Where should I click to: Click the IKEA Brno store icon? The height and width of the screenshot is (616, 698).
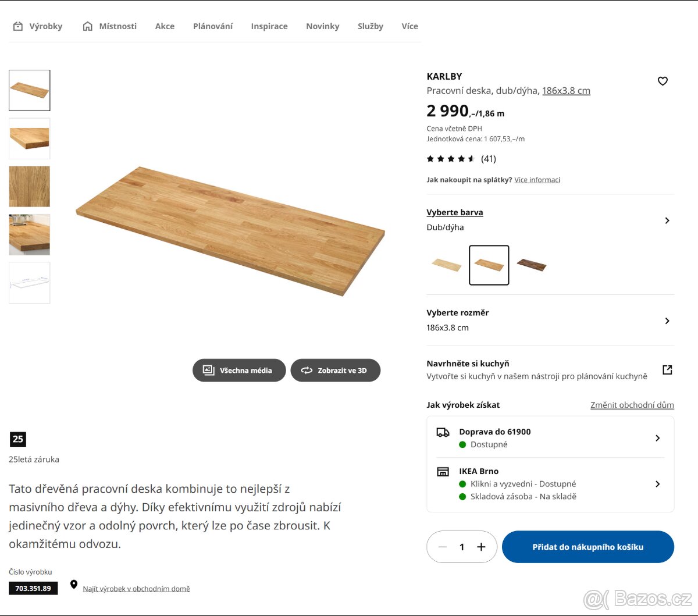coord(443,472)
